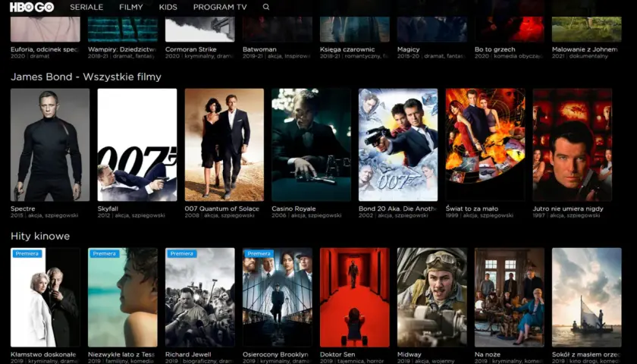This screenshot has width=637, height=364.
Task: Click the Premiera badge on Niezwykłe lato z Tess
Action: coord(105,253)
